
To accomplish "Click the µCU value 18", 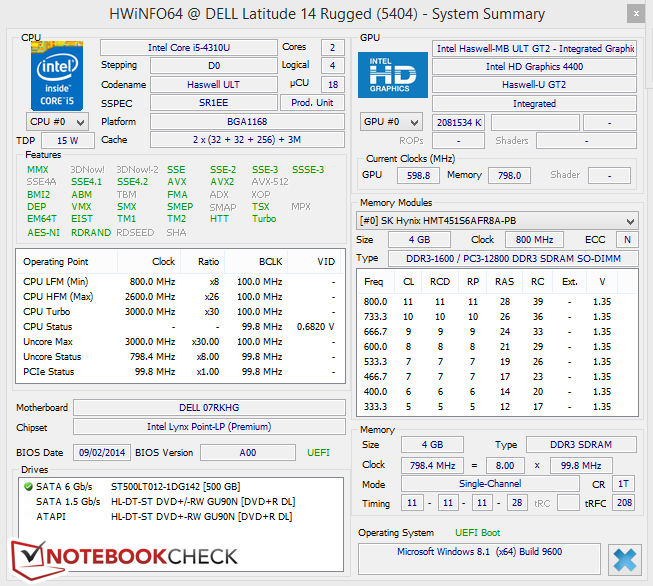I will coord(333,85).
